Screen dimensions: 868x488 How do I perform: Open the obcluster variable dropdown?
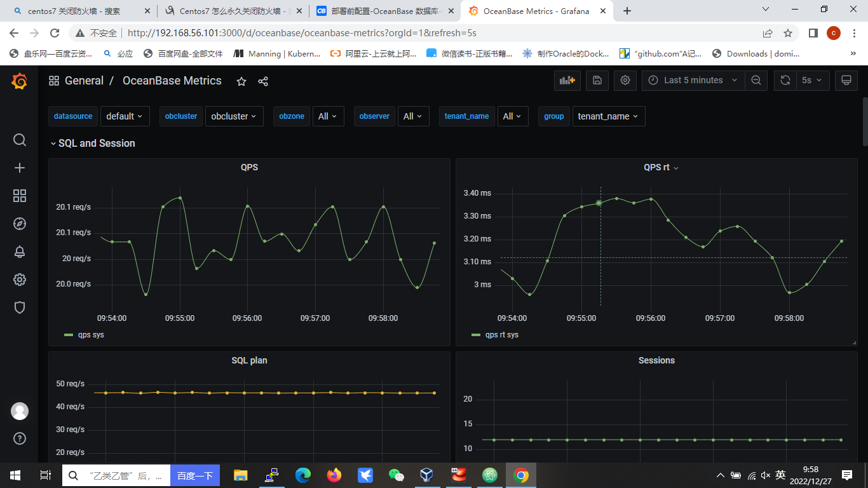click(x=234, y=116)
